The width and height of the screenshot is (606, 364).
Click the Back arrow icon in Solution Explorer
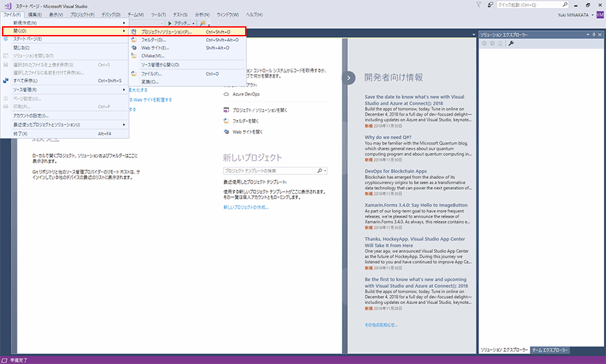pos(484,43)
